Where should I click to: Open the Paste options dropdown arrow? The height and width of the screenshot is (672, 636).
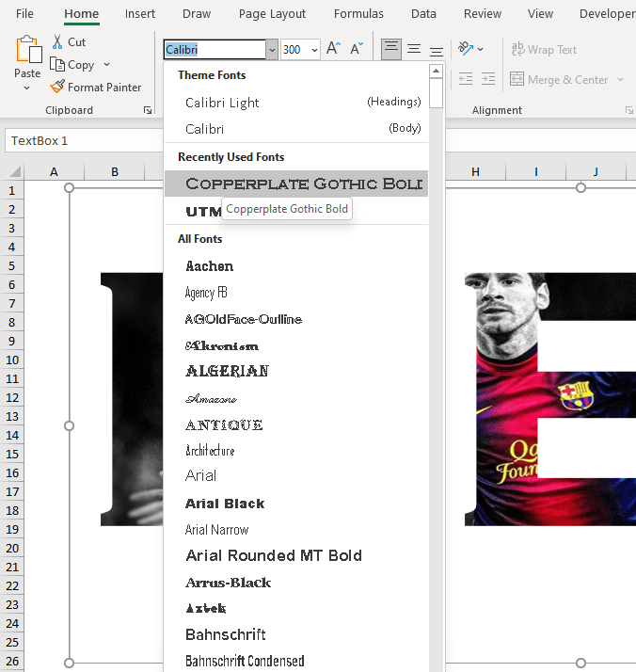click(27, 88)
